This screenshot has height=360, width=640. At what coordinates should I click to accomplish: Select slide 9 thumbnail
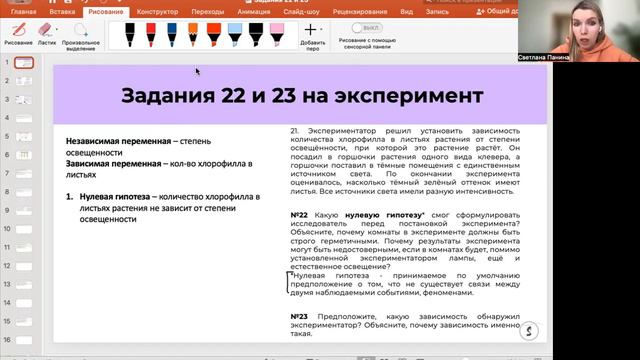24,211
